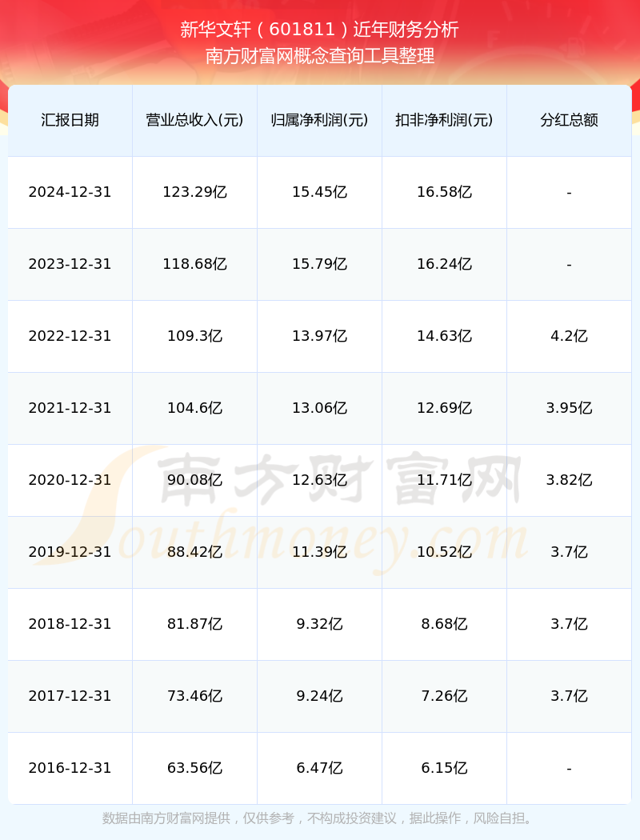This screenshot has height=840, width=640.
Task: Click the 3.7亿 dividend in 2018 row
Action: [x=570, y=624]
